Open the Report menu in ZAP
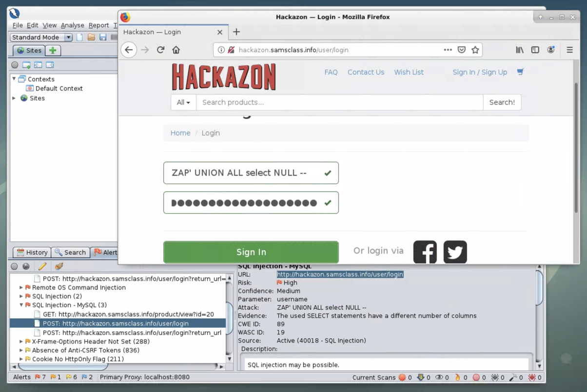This screenshot has height=392, width=587. 99,25
